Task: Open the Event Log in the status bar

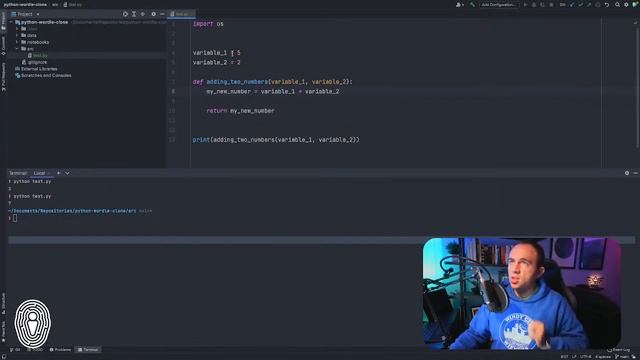Action: pos(618,350)
